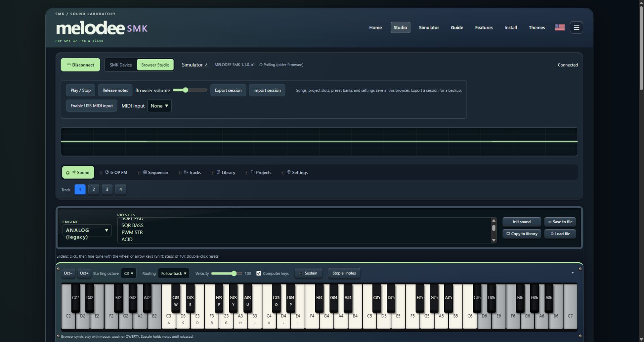This screenshot has width=644, height=342.
Task: Open Guide in the top navigation
Action: [x=457, y=27]
